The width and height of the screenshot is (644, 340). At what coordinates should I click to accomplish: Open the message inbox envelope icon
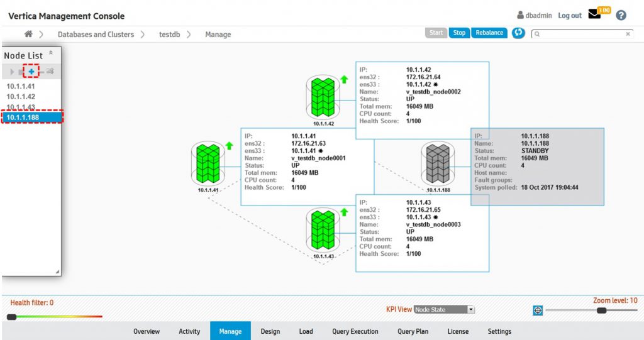(x=594, y=15)
